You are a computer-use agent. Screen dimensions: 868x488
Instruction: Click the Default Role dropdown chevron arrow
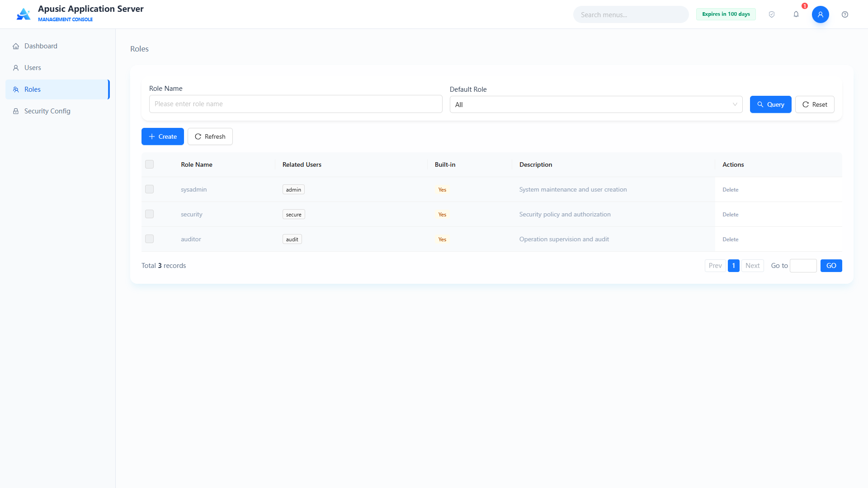click(735, 104)
